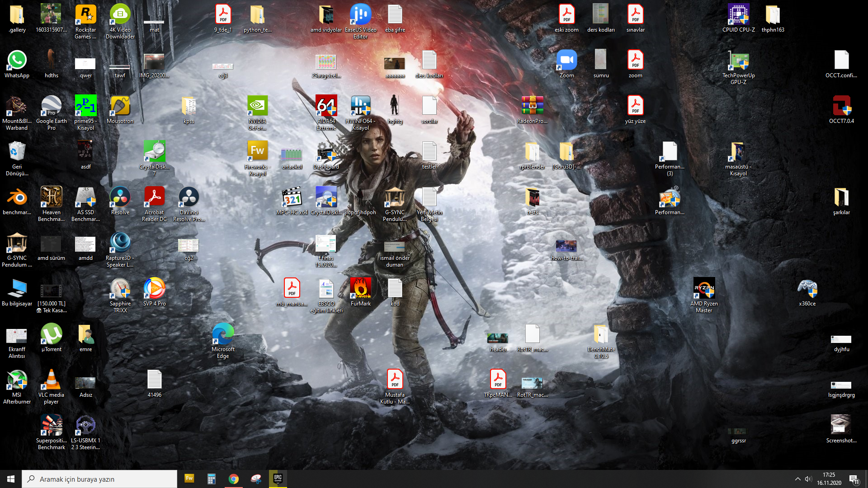Open Acrobat Reader DC
The height and width of the screenshot is (488, 868).
(154, 204)
